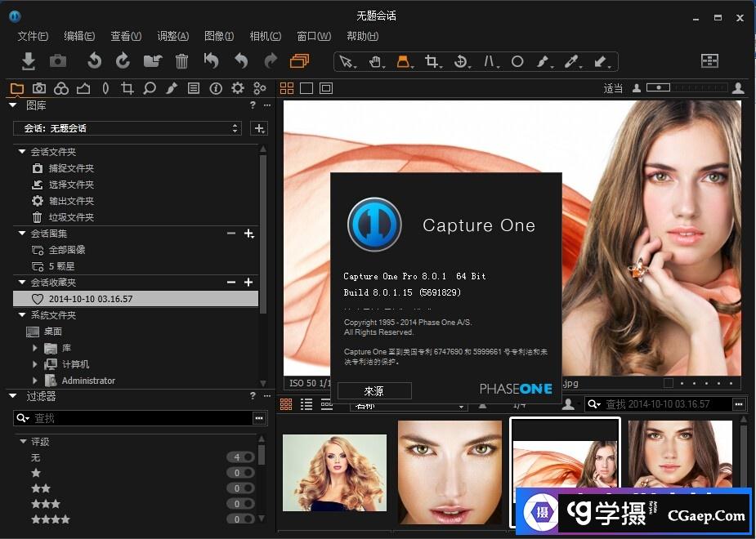756x539 pixels.
Task: Select the pointer cursor tool
Action: click(x=347, y=61)
